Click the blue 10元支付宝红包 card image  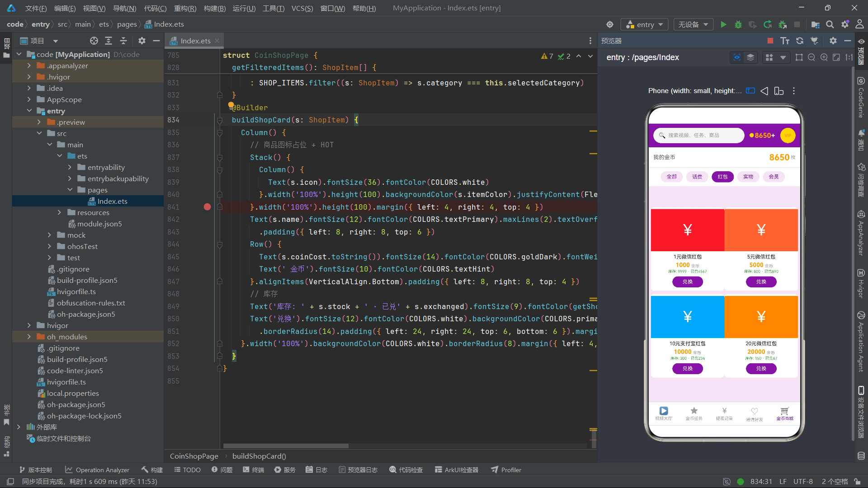[687, 317]
